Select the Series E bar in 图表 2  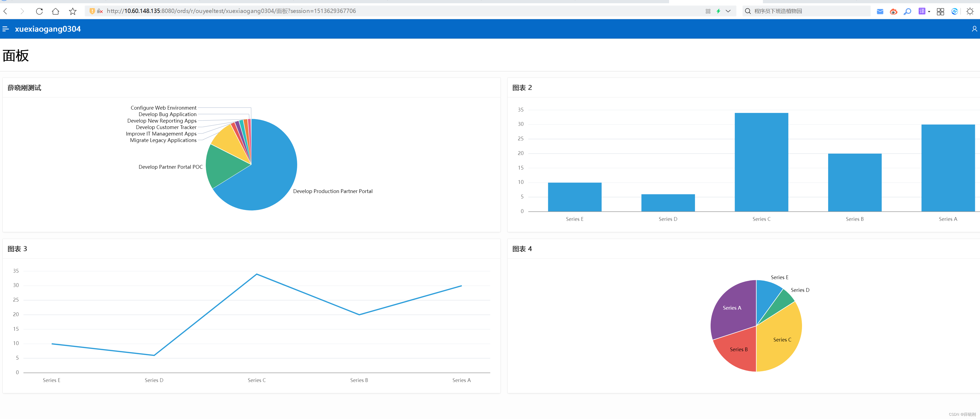(x=574, y=197)
